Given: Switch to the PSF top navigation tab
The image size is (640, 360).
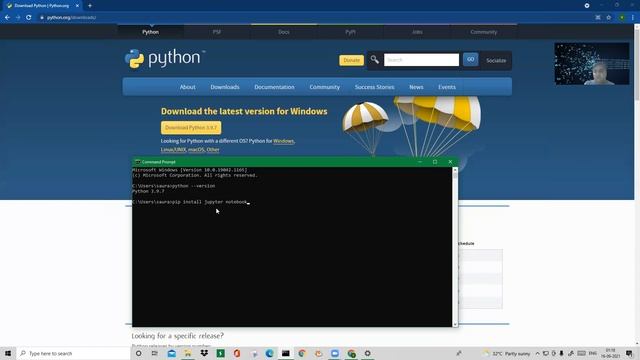Looking at the screenshot, I should 217,32.
